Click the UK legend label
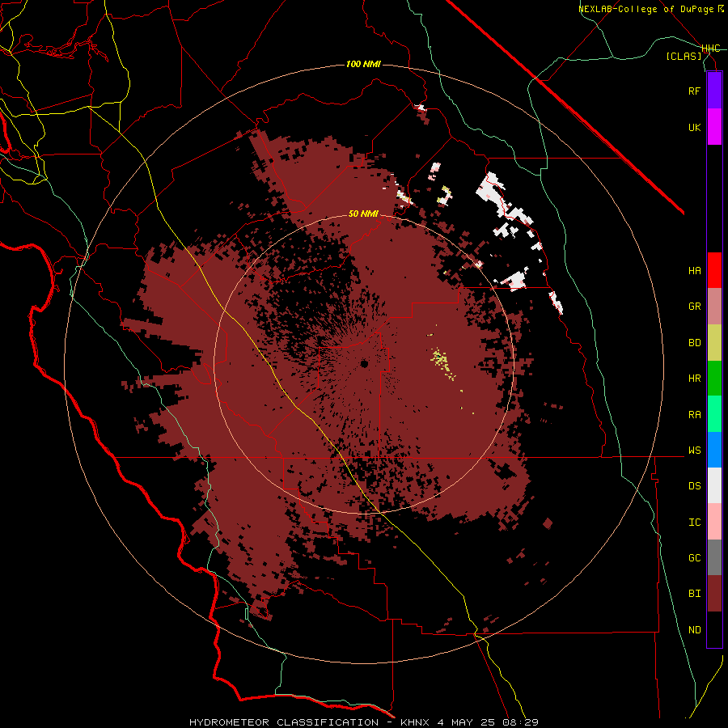 694,127
